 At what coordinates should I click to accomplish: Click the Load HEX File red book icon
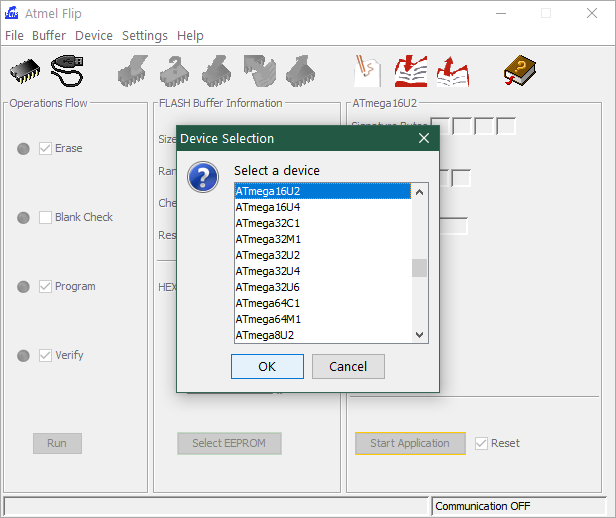click(x=411, y=71)
